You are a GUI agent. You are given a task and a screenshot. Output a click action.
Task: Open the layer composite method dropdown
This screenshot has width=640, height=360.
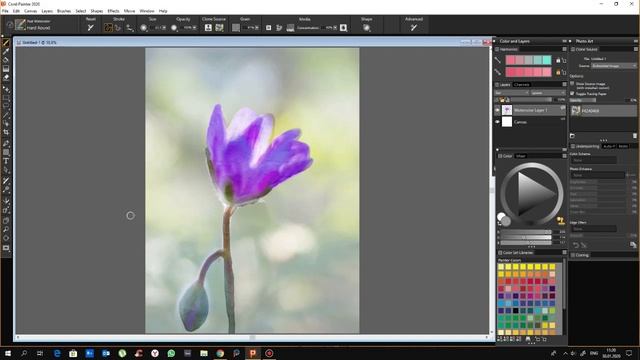512,93
